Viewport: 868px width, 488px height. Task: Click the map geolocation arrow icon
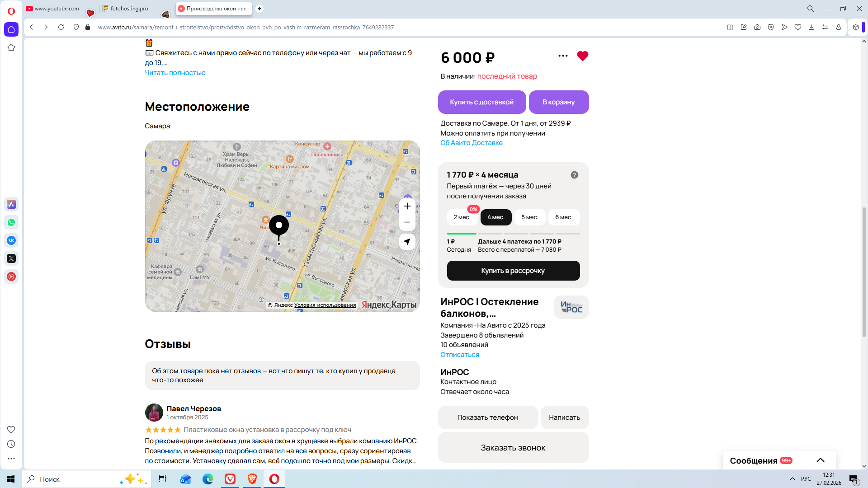pos(407,242)
